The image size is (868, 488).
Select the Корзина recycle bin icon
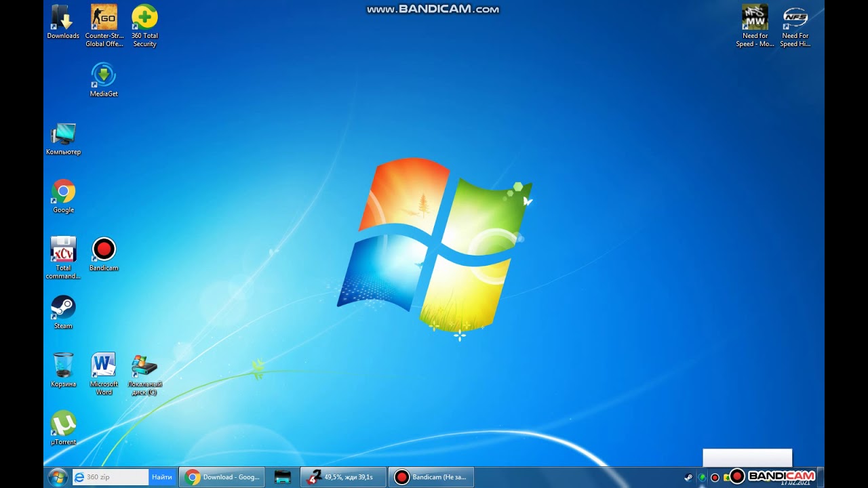coord(63,370)
